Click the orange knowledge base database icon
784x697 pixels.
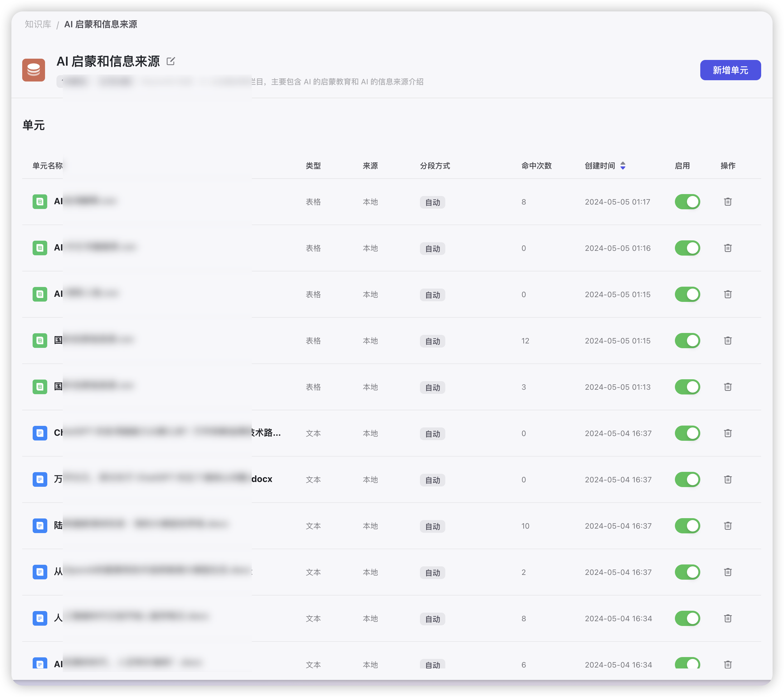(34, 70)
